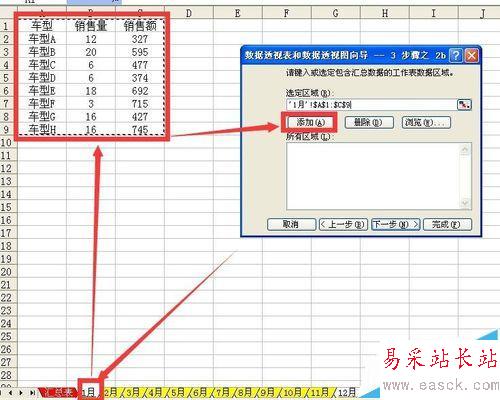Screen dimensions: 500x400
Task: Select cell containing 车型C
Action: [42, 65]
